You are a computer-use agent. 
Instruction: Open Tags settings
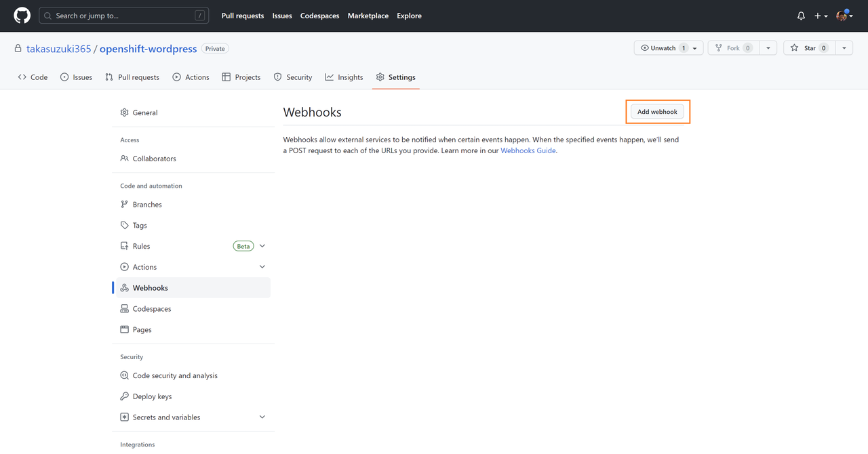[x=193, y=226]
